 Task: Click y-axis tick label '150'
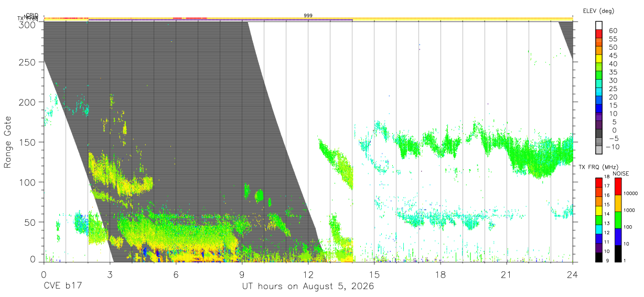click(x=27, y=142)
